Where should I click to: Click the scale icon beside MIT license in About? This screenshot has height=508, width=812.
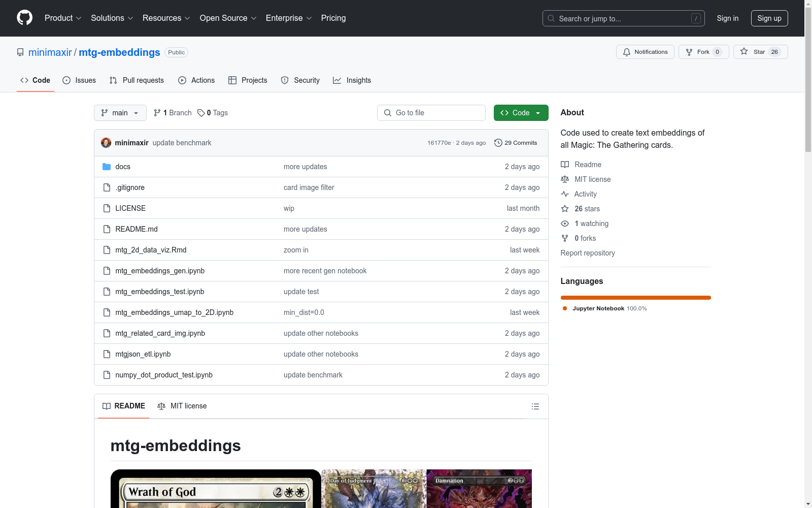tap(565, 179)
